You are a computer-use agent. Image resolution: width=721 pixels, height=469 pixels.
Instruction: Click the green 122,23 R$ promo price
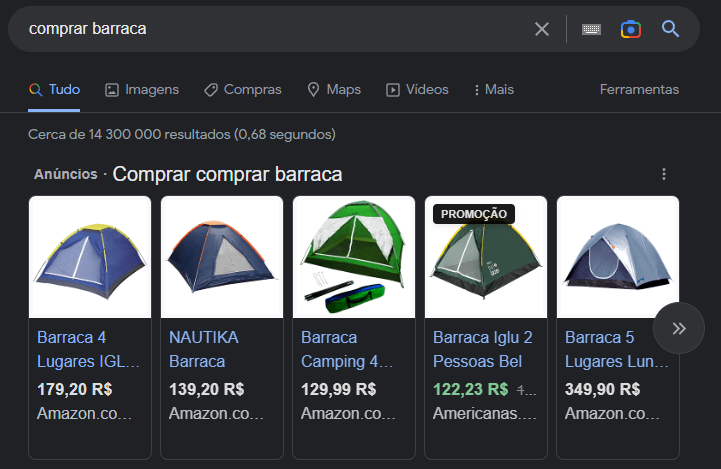pos(470,389)
